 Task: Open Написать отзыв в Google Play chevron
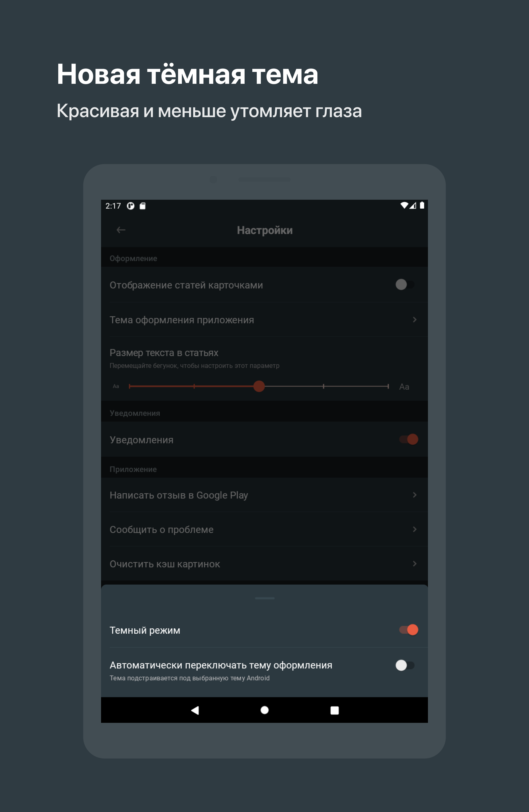pyautogui.click(x=415, y=495)
